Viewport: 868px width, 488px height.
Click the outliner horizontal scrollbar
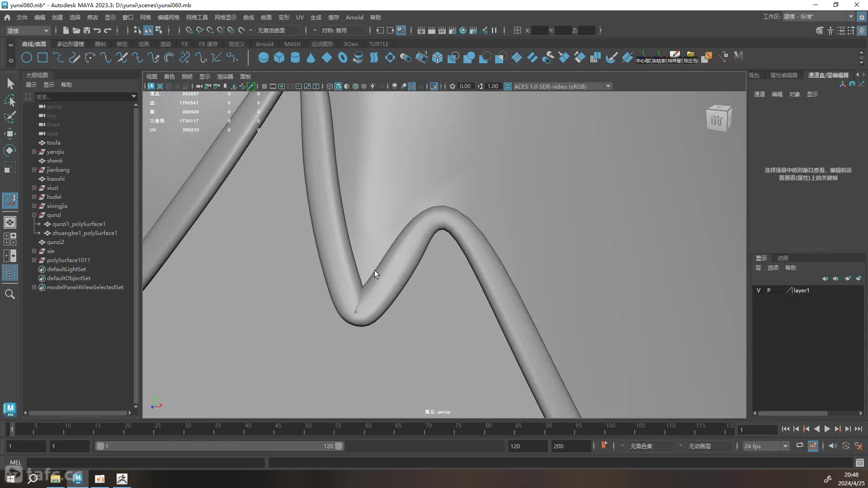coord(78,413)
